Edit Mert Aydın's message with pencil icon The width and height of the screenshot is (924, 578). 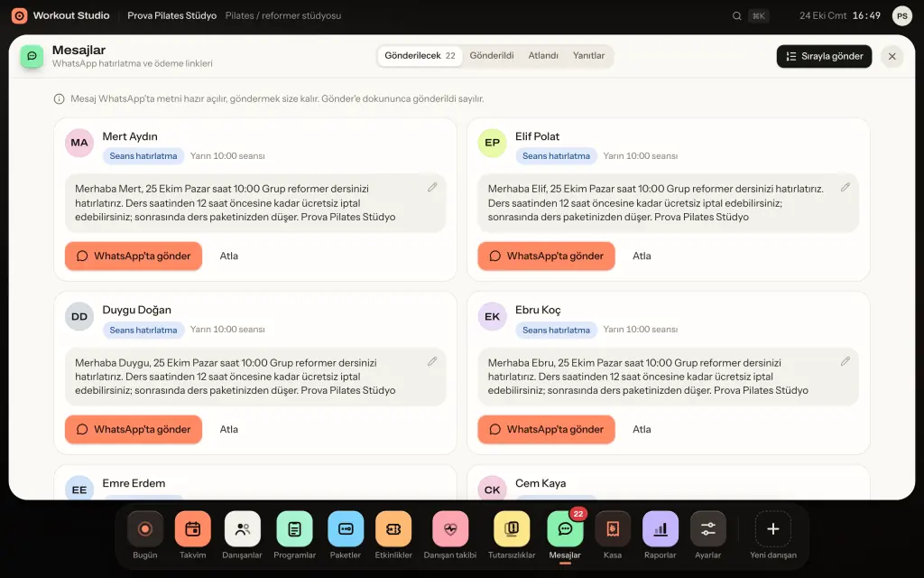[432, 187]
